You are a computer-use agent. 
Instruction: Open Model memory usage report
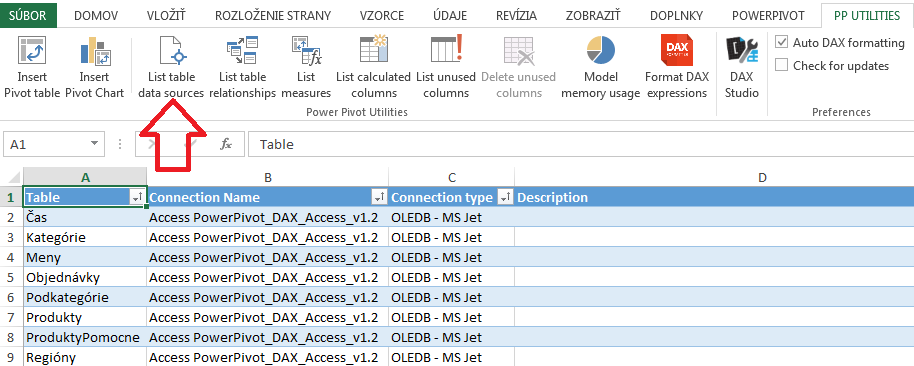[600, 67]
